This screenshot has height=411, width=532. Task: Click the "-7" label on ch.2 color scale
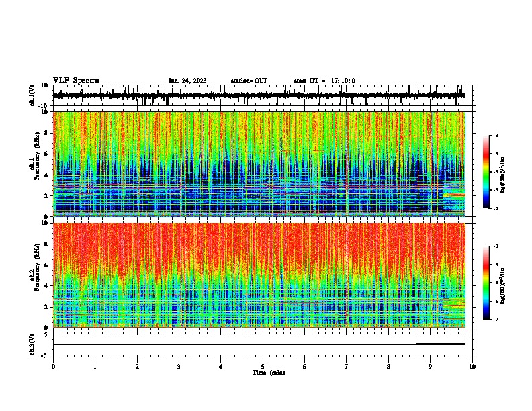point(496,319)
